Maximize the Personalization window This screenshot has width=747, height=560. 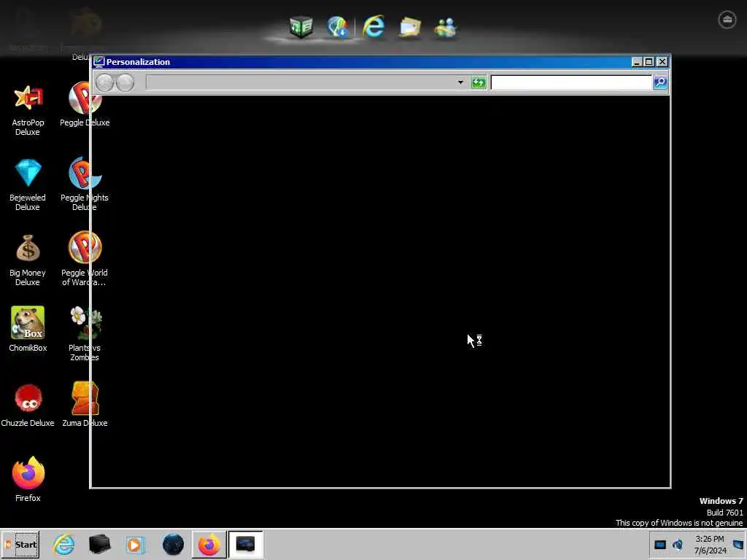(649, 62)
